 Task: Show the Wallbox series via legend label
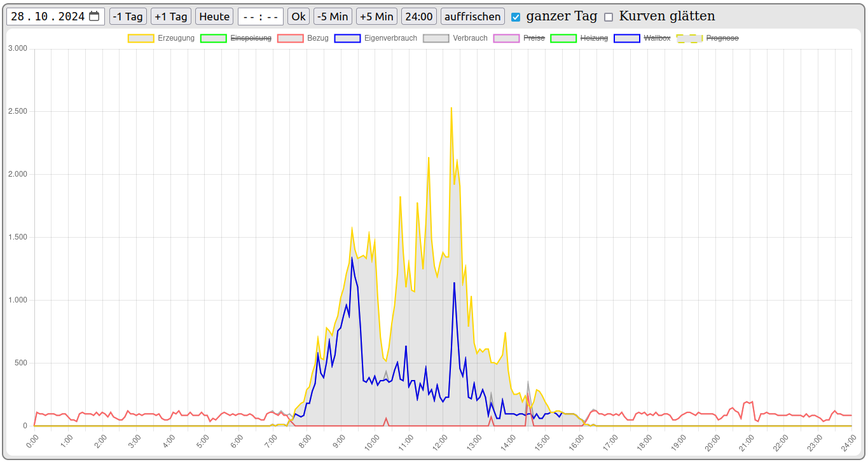[657, 38]
